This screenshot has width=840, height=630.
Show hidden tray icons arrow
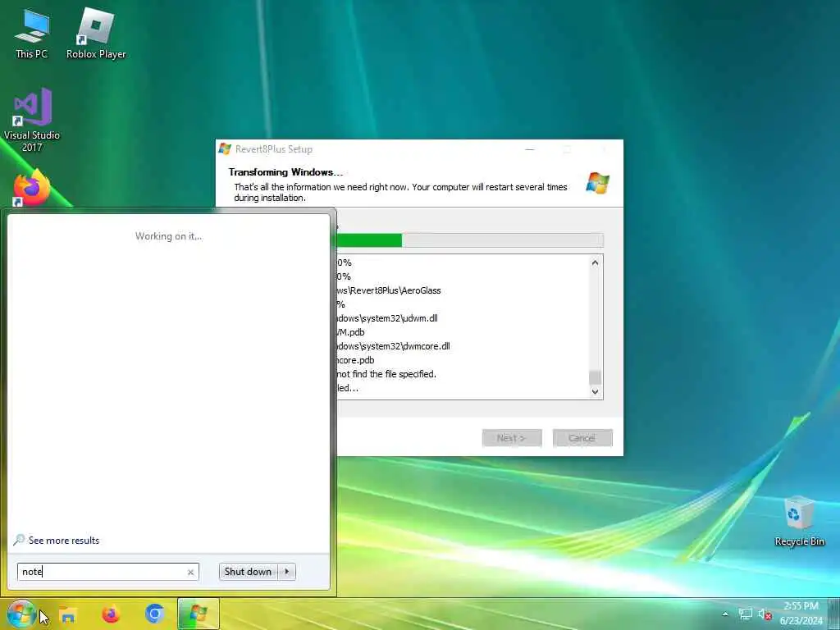[725, 614]
